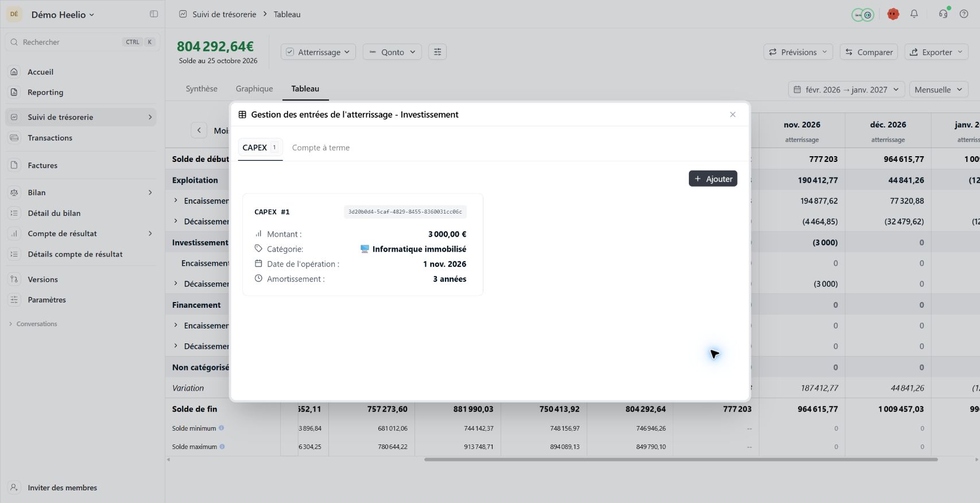Expand Compte de résultat sidebar item
The width and height of the screenshot is (980, 503).
click(x=150, y=234)
